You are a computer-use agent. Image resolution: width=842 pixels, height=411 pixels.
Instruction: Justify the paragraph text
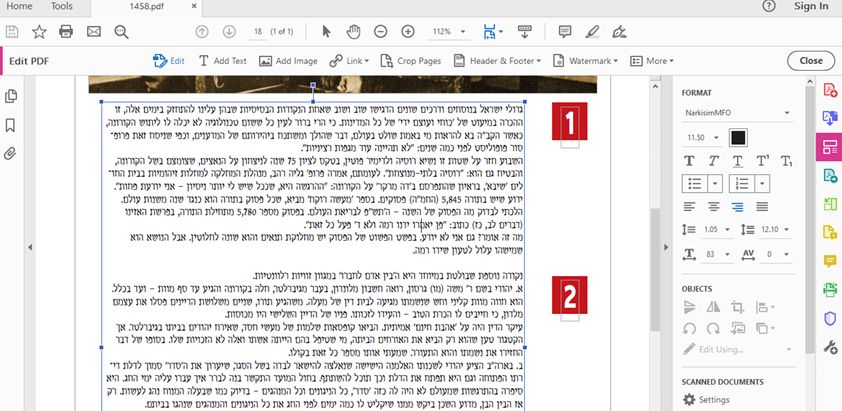(762, 206)
